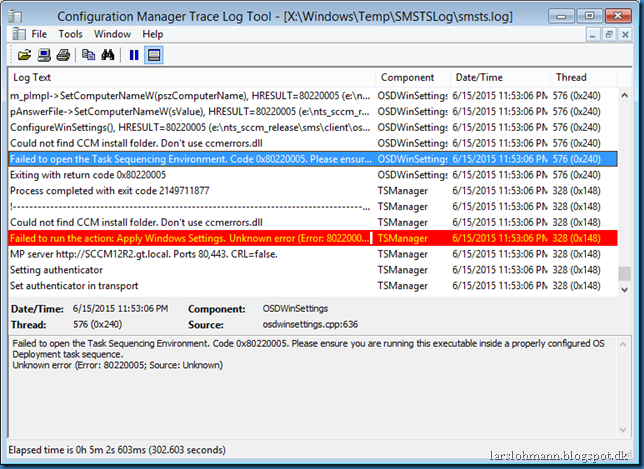Toggle the Show/Hide details pane button
Screen dimensions: 644x469
point(154,55)
